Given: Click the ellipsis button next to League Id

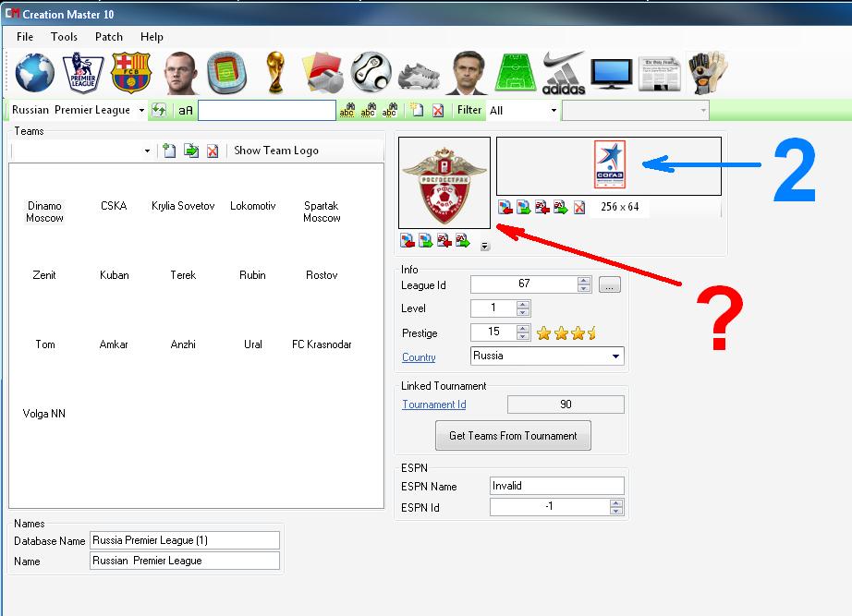Looking at the screenshot, I should point(610,284).
